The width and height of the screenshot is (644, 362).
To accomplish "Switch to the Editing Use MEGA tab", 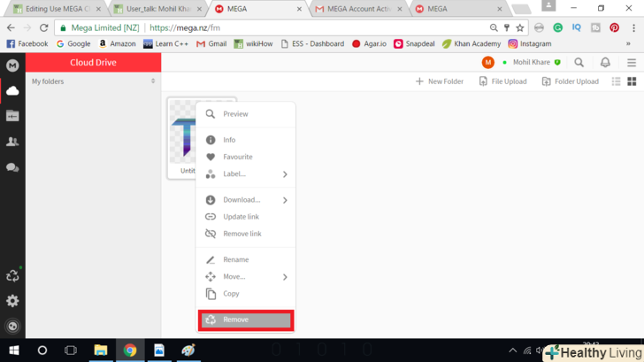I will coord(57,9).
